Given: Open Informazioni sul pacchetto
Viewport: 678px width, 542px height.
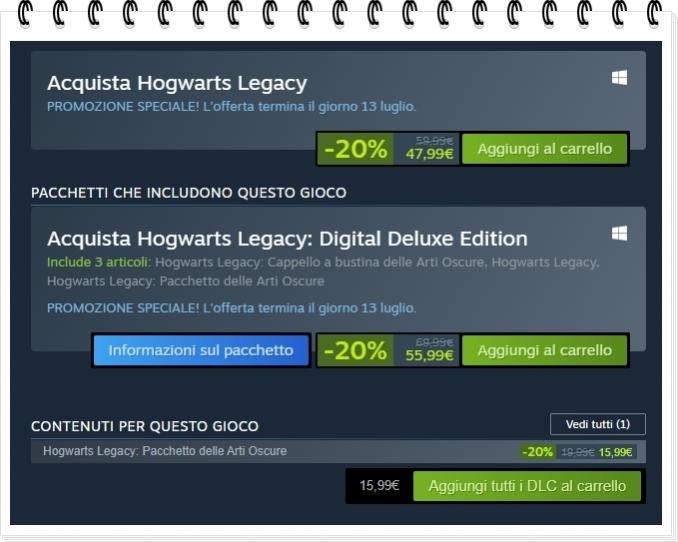Looking at the screenshot, I should coord(201,350).
